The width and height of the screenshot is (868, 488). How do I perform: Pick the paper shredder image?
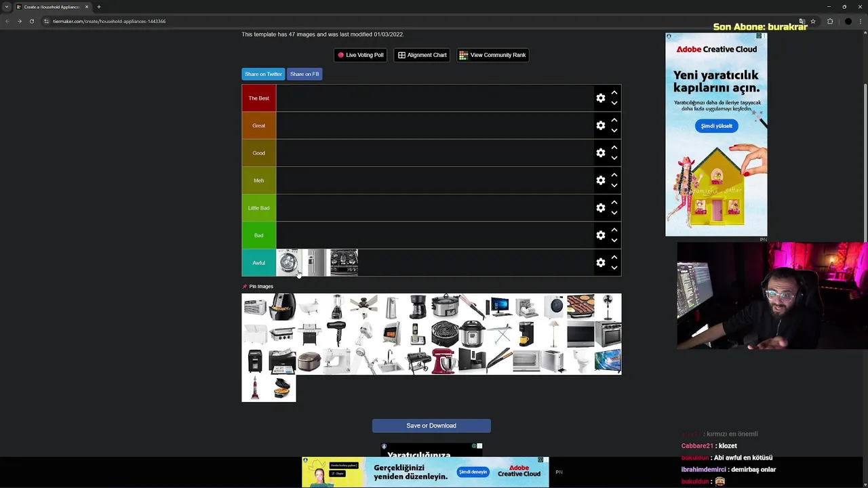255,361
